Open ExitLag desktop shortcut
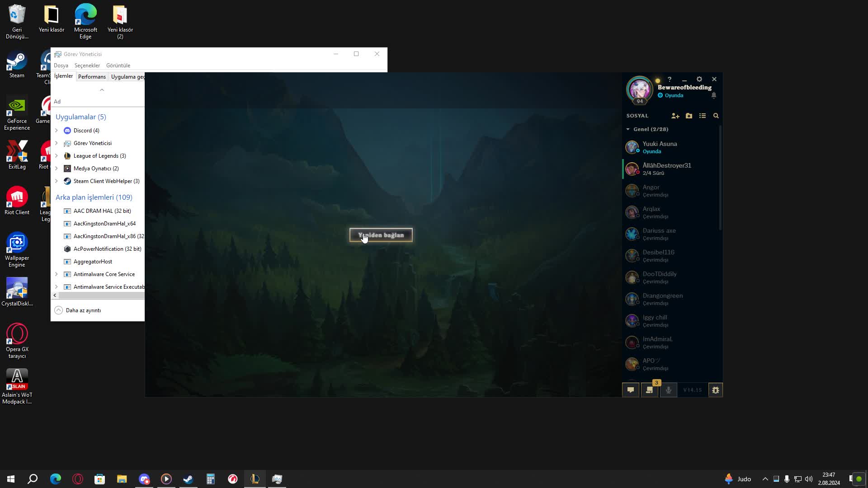868x488 pixels. [17, 155]
